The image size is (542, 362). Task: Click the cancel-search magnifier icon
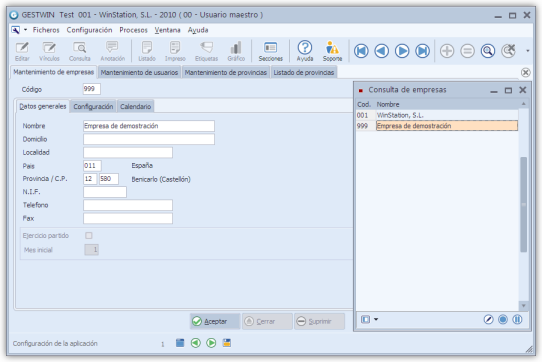[x=508, y=51]
